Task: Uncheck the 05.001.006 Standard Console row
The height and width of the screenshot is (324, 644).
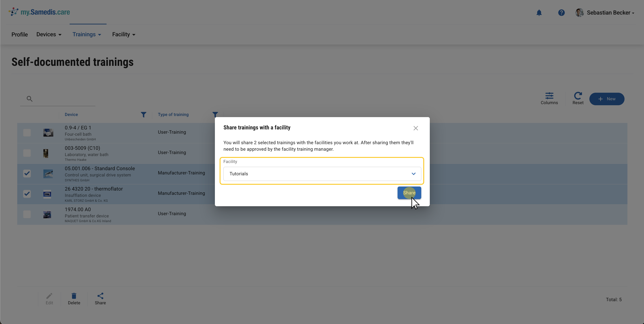Action: click(x=27, y=173)
